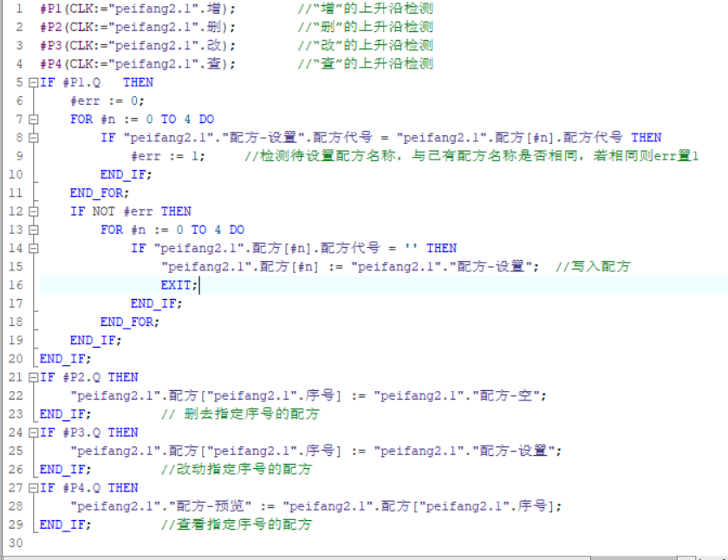Click the #P3(CLK:="peifang2.1".改) statement on line 3
This screenshot has height=560, width=728.
[138, 45]
